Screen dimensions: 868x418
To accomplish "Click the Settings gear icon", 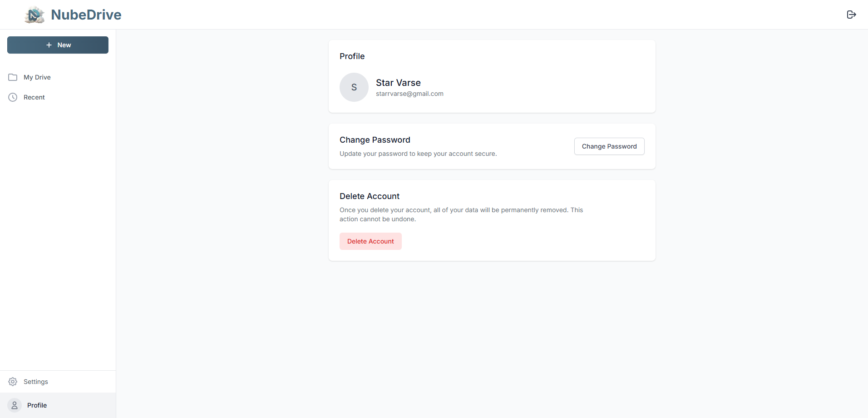I will click(x=13, y=382).
